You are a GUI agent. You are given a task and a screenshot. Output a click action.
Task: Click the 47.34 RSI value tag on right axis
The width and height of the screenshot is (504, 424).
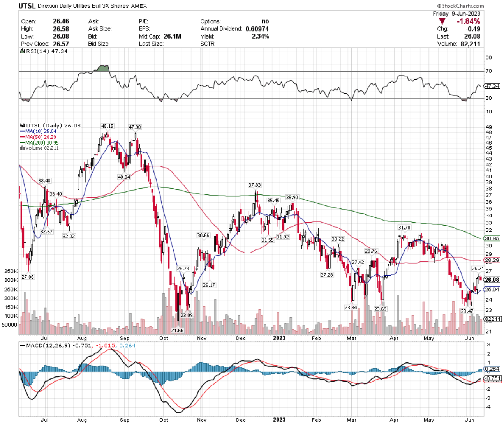[x=492, y=86]
